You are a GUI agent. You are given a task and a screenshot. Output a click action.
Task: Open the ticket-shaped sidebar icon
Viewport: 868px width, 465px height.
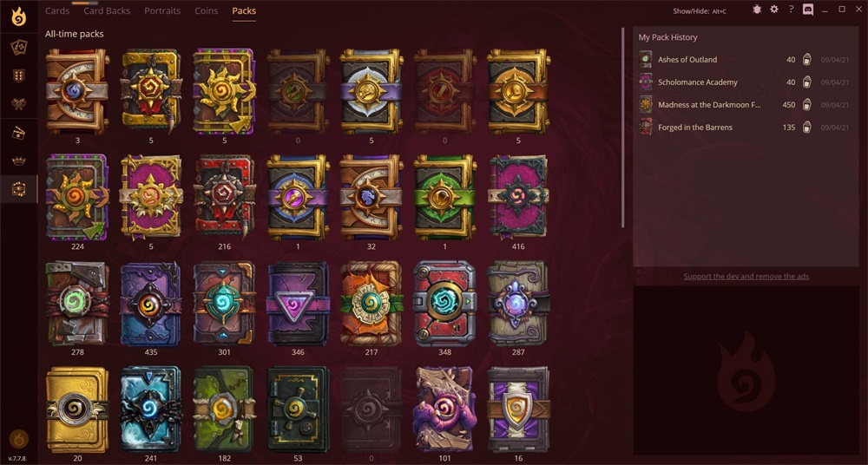pyautogui.click(x=19, y=133)
